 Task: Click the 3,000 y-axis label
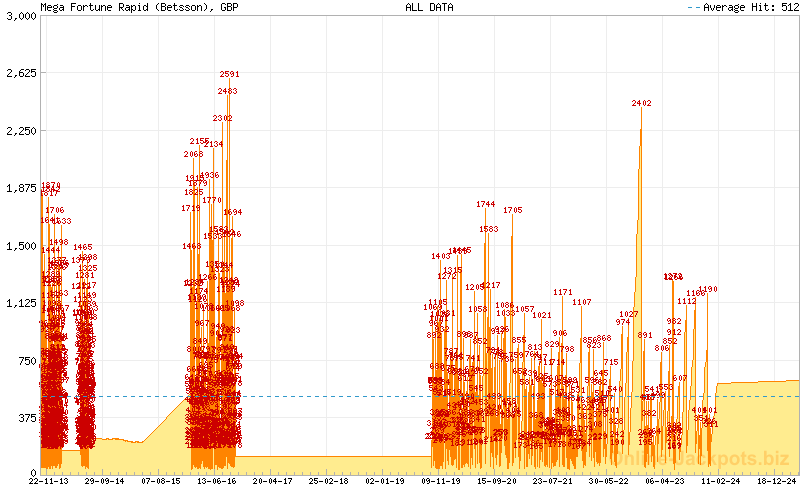pos(20,16)
